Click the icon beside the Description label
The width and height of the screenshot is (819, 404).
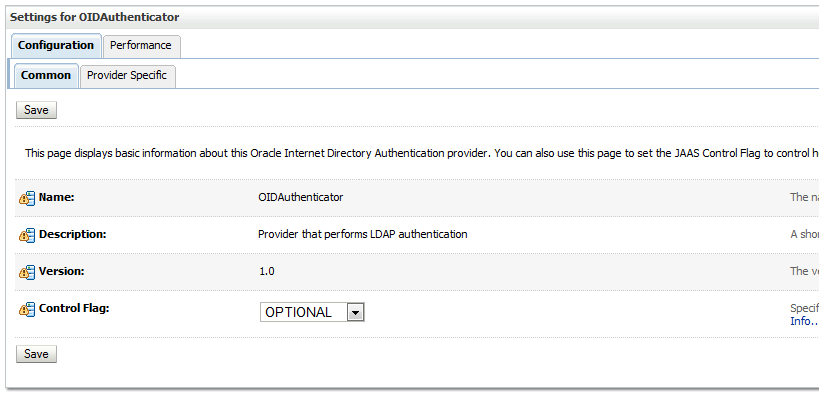pos(27,235)
